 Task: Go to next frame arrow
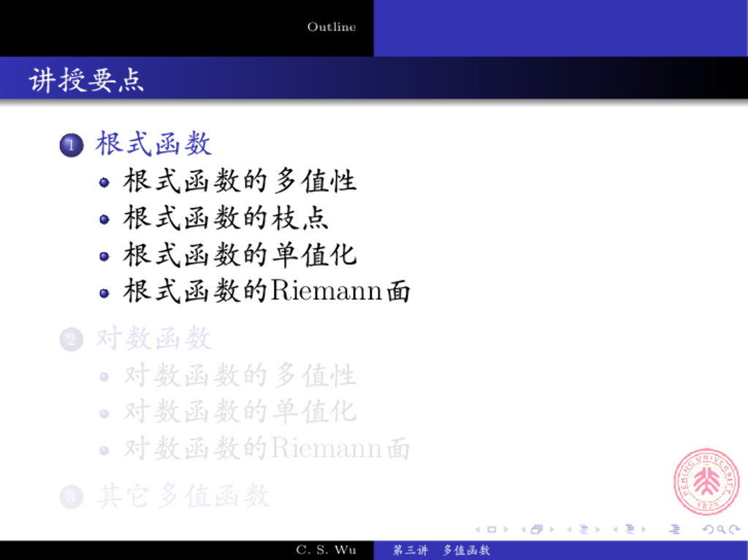pyautogui.click(x=552, y=529)
